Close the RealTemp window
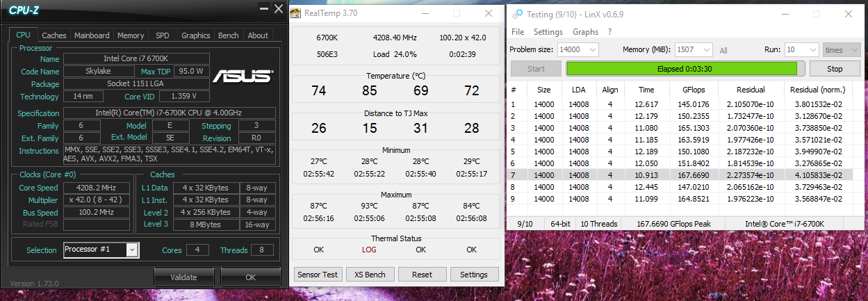This screenshot has height=301, width=868. pos(489,13)
